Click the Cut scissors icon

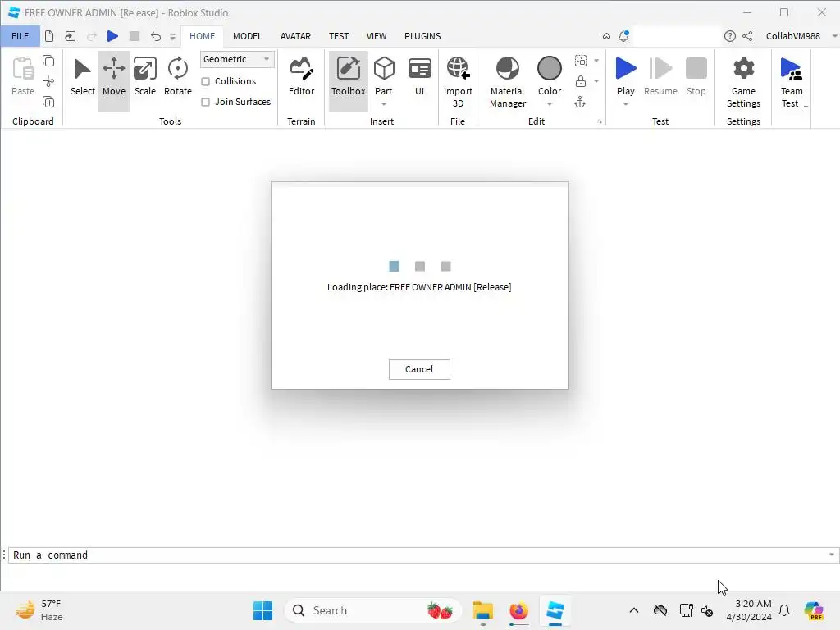pos(48,81)
